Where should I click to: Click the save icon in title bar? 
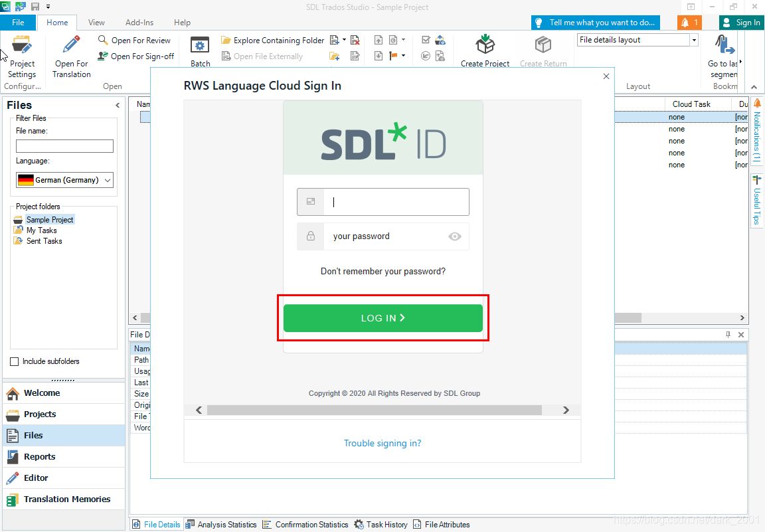click(35, 7)
